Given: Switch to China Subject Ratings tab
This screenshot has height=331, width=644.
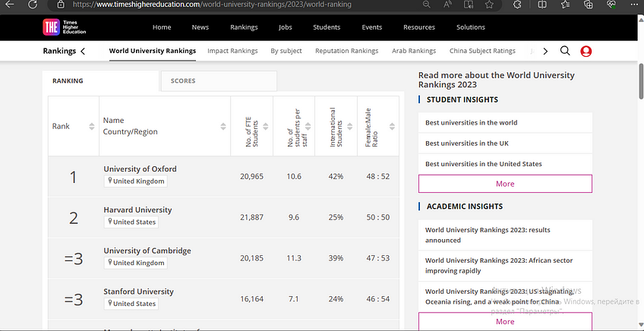Looking at the screenshot, I should (x=482, y=51).
